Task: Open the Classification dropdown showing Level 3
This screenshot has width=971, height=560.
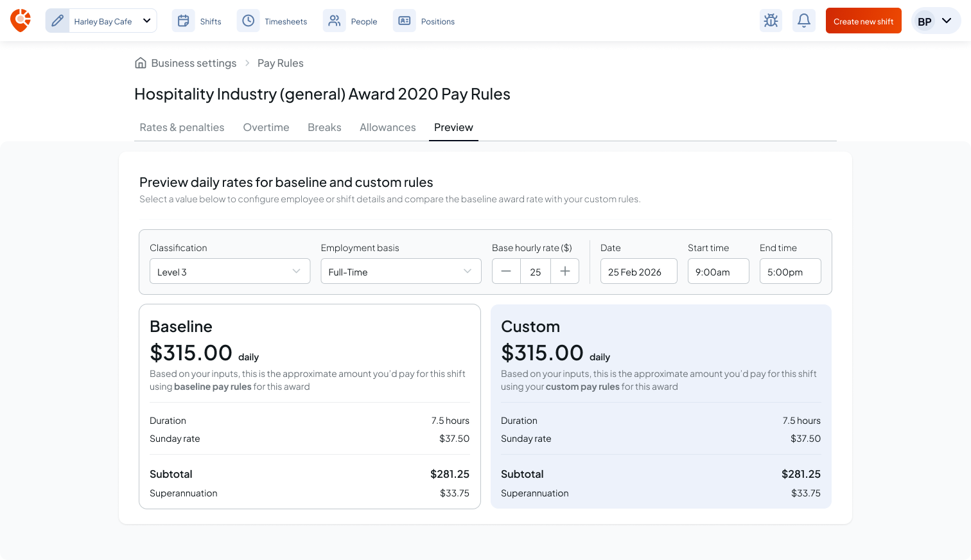Action: click(x=229, y=271)
